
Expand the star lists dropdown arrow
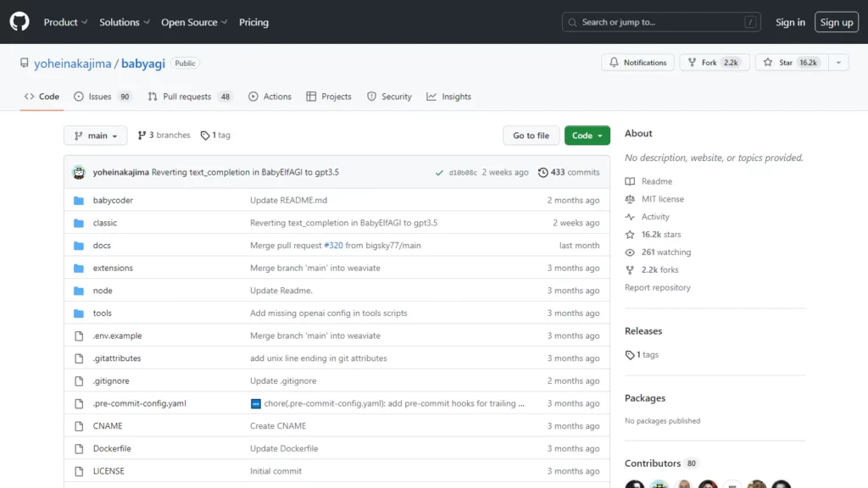(837, 63)
